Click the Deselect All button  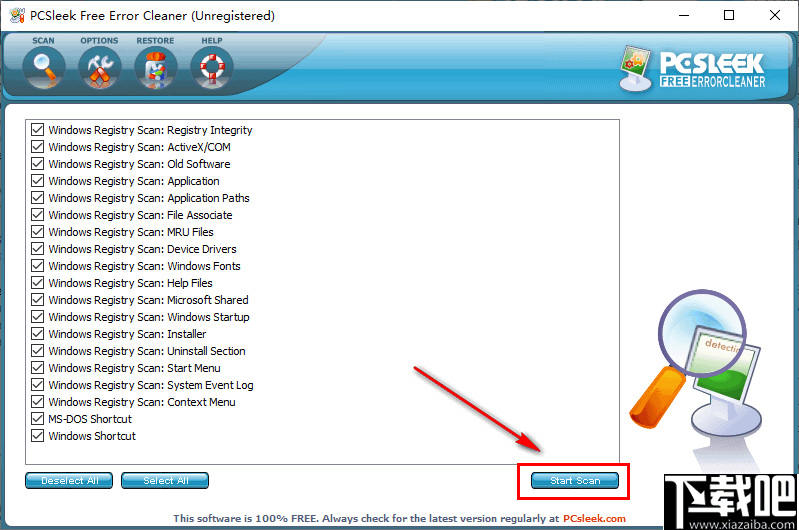(69, 481)
